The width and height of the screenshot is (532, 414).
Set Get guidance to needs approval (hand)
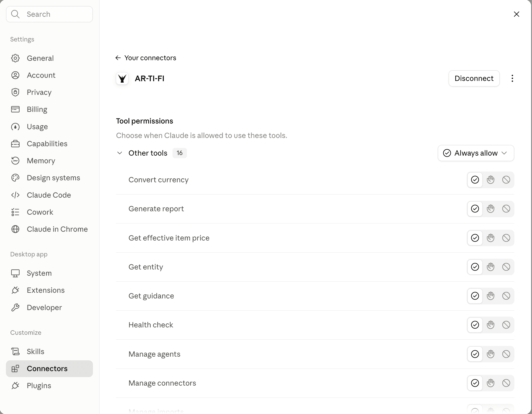(x=491, y=296)
